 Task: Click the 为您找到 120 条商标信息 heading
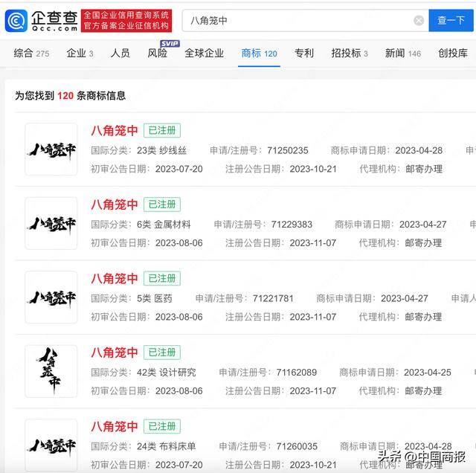(x=70, y=96)
